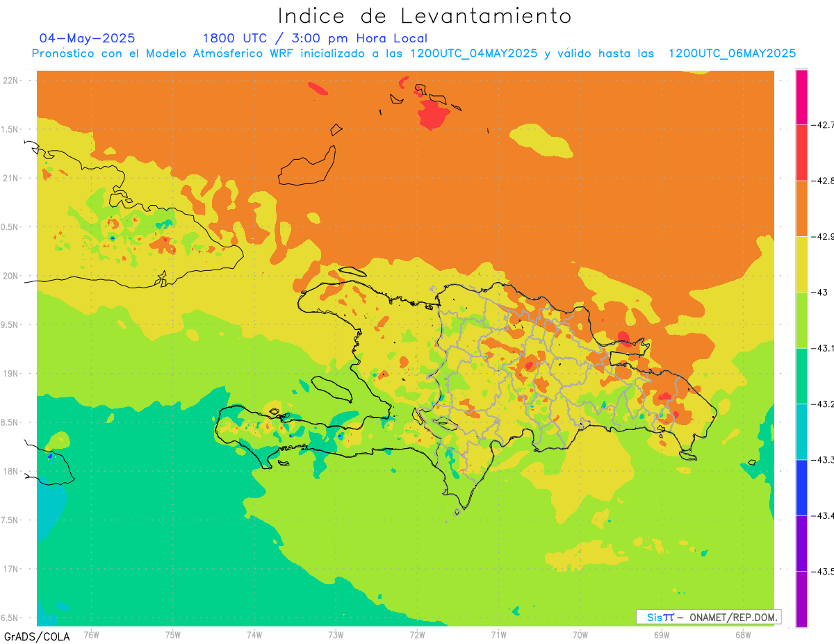Viewport: 834px width, 644px height.
Task: Select the "68W" longitude label
Action: (743, 634)
